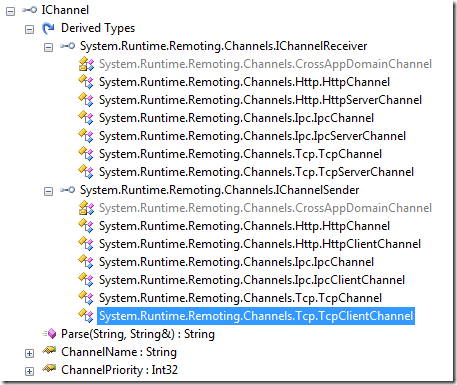Select Http.HttpChannel under IChannelSender

(244, 226)
